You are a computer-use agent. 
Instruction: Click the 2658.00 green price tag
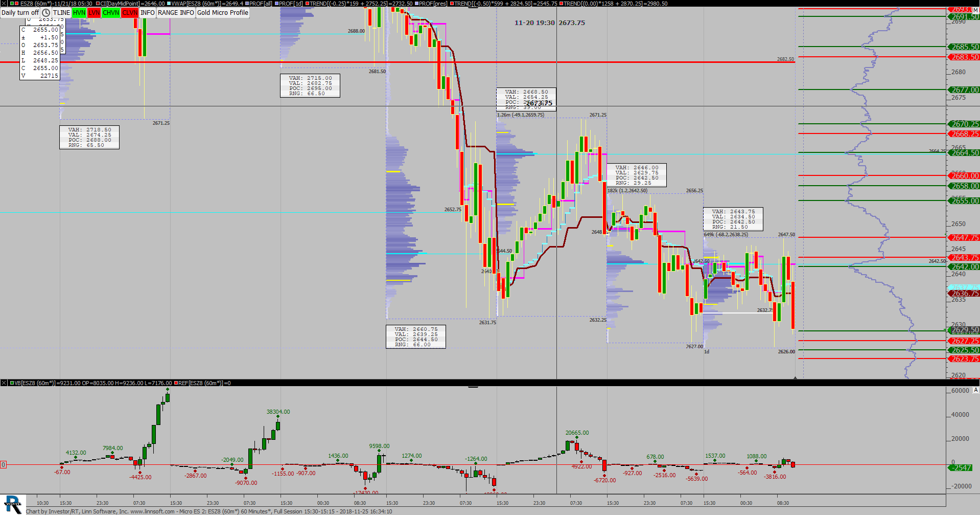964,186
